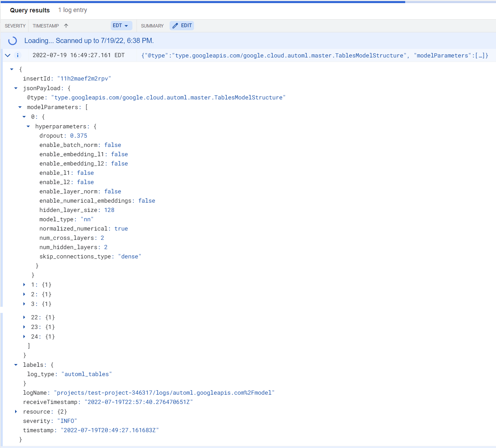Viewport: 496px width, 448px height.
Task: Select the dropout value 0.375
Action: click(x=78, y=136)
